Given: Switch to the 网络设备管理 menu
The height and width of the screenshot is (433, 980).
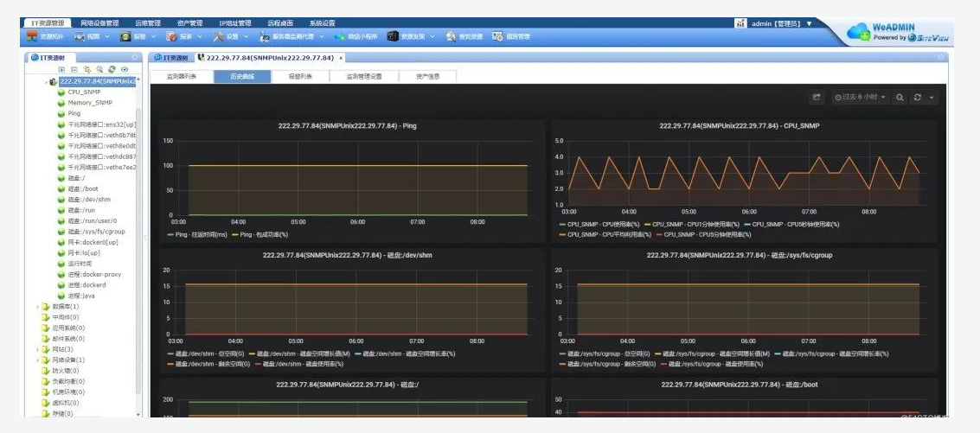Looking at the screenshot, I should click(x=99, y=23).
